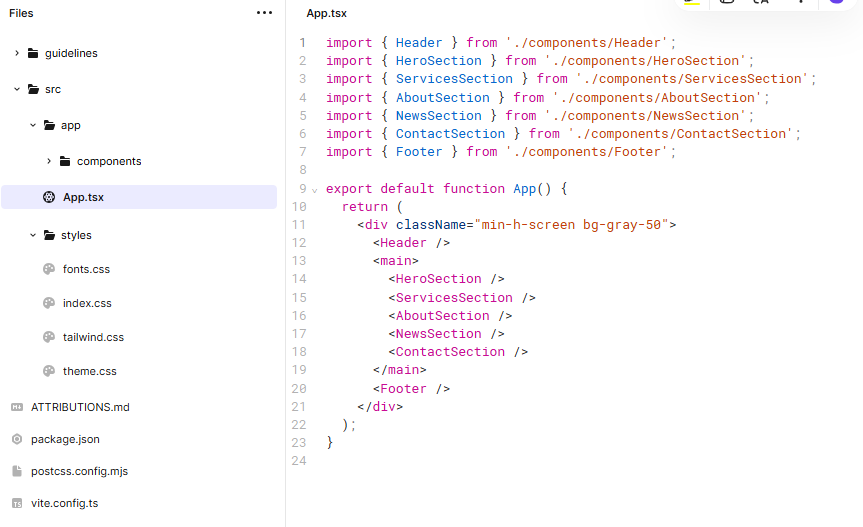Expand the guidelines folder chevron

point(17,53)
